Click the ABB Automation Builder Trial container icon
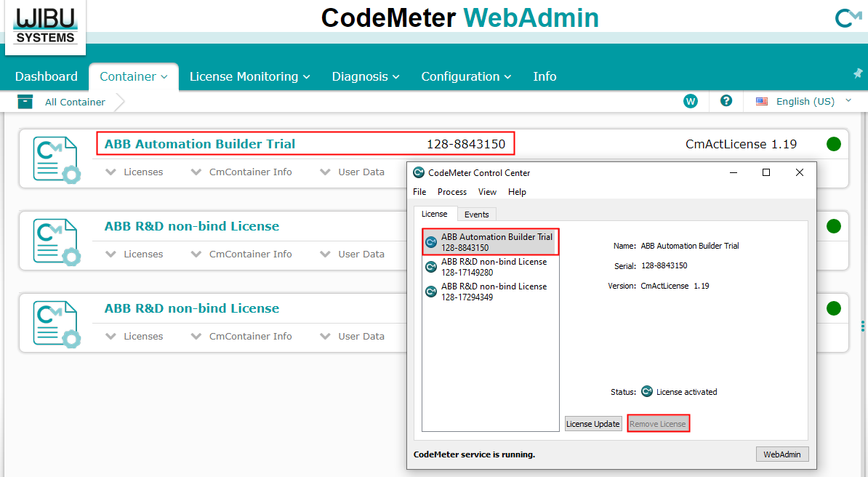This screenshot has height=477, width=868. pos(56,160)
